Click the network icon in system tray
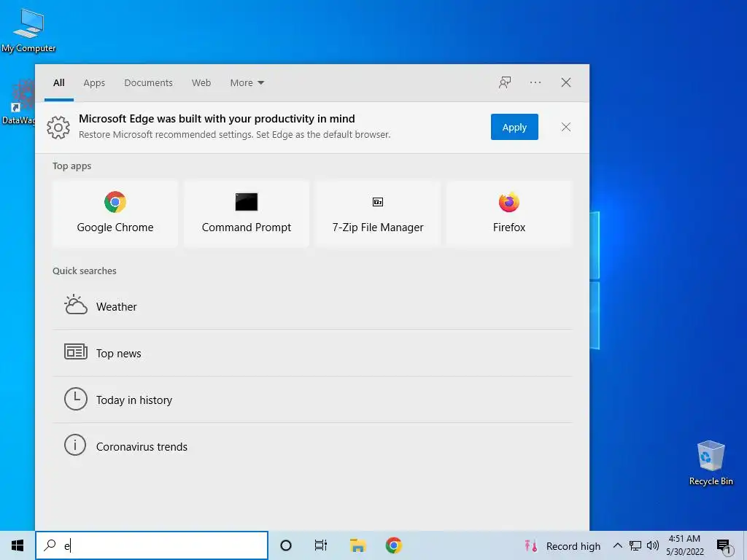This screenshot has height=560, width=747. (x=635, y=545)
